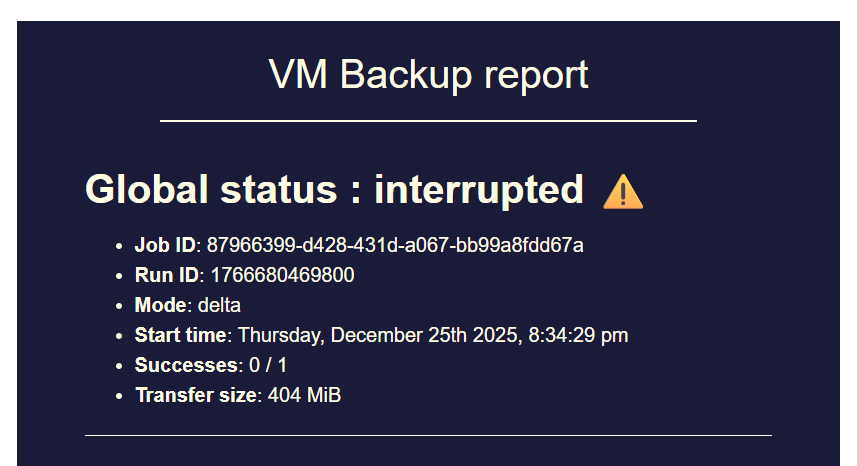The width and height of the screenshot is (857, 466).
Task: Click the bold "Job ID" label
Action: pyautogui.click(x=165, y=245)
